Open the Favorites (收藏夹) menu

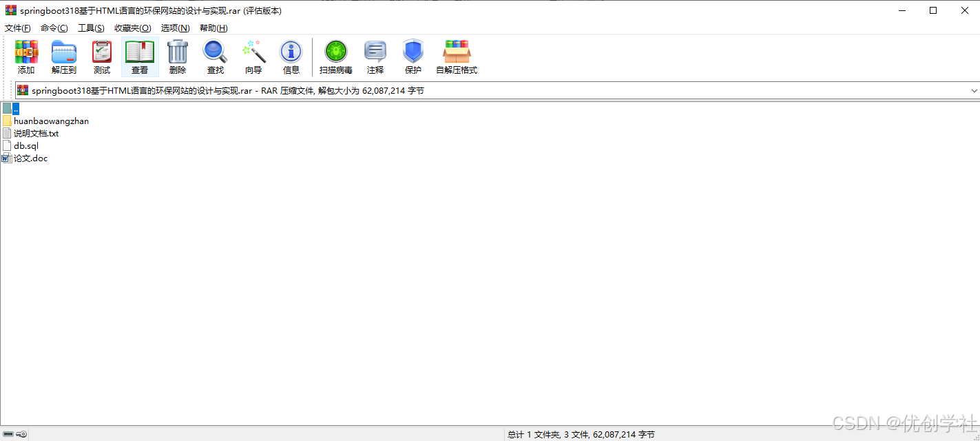point(133,28)
